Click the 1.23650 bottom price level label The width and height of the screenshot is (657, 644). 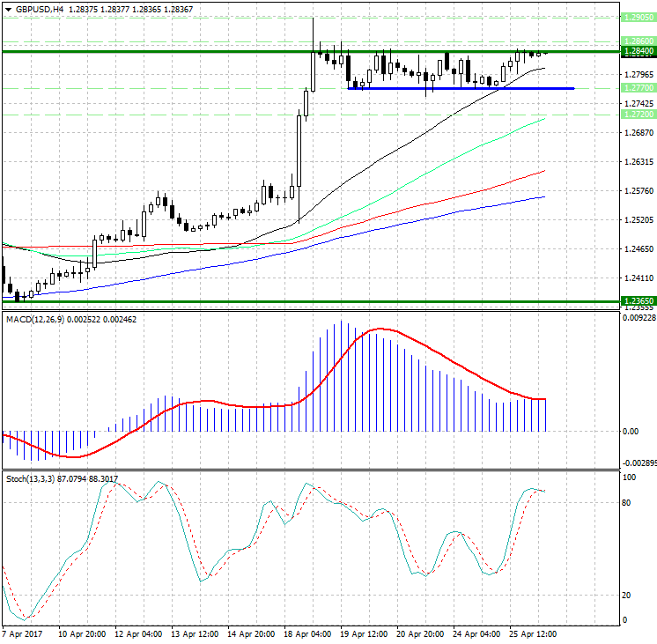637,300
